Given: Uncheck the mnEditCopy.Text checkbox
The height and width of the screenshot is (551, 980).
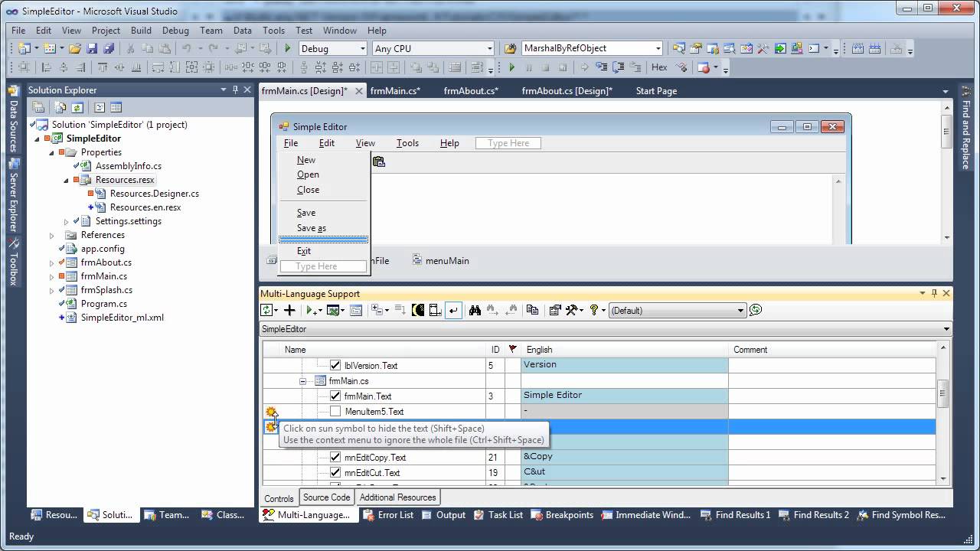Looking at the screenshot, I should pos(335,457).
